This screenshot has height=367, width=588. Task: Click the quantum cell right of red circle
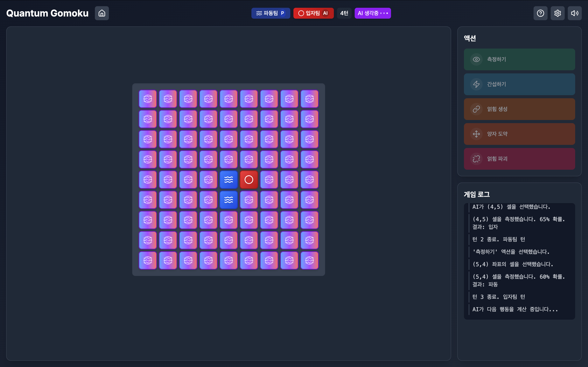click(x=269, y=180)
